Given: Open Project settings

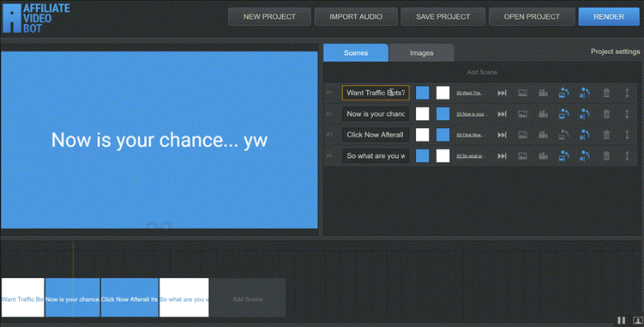Looking at the screenshot, I should pyautogui.click(x=615, y=51).
